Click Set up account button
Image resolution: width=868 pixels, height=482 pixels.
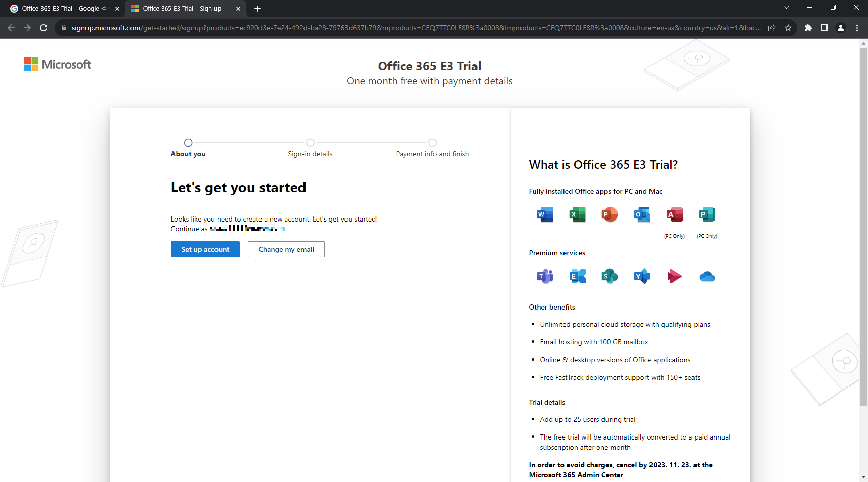coord(205,249)
